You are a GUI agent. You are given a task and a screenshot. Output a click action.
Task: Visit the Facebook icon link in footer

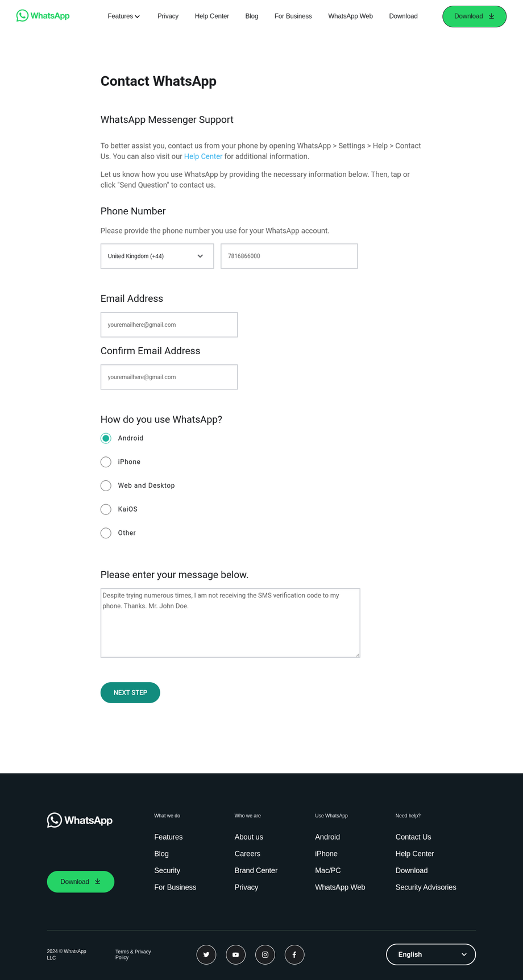(294, 954)
